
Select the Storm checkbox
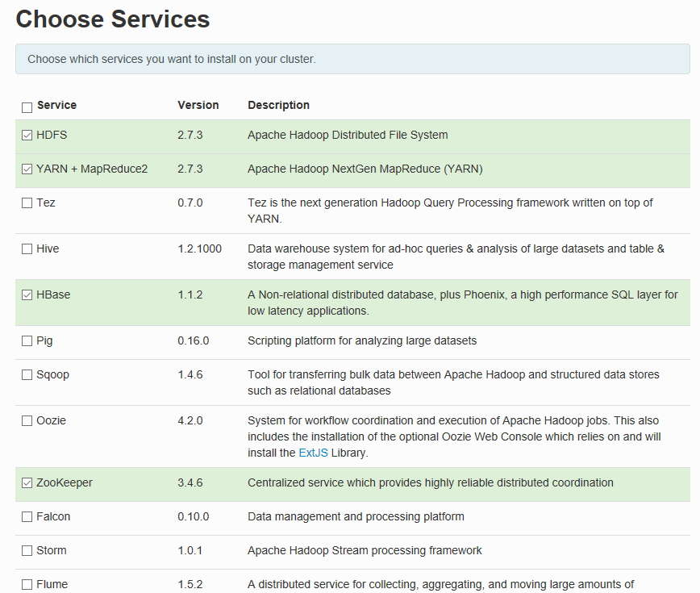coord(27,551)
